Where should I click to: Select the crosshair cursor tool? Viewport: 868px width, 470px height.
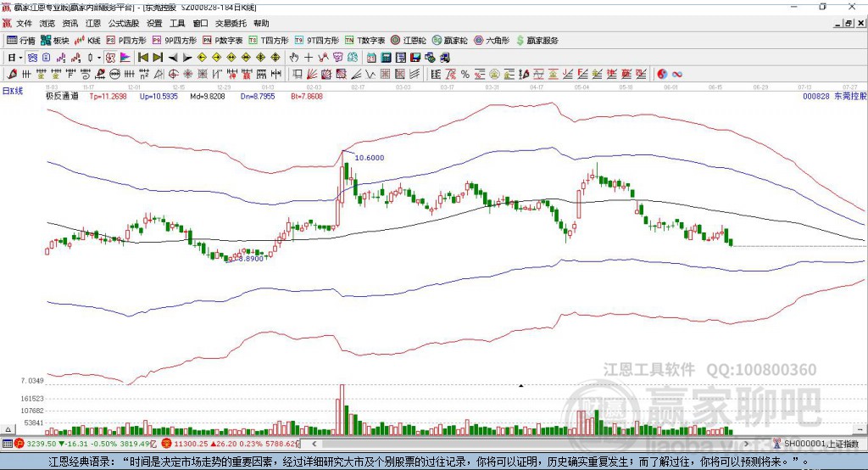pos(309,57)
